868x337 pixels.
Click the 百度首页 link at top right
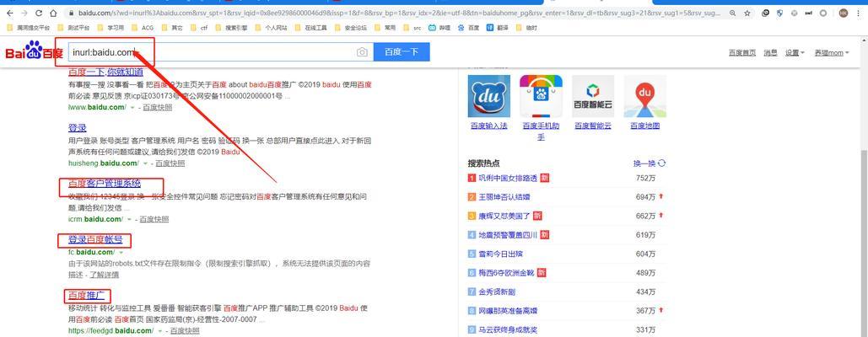click(x=742, y=53)
